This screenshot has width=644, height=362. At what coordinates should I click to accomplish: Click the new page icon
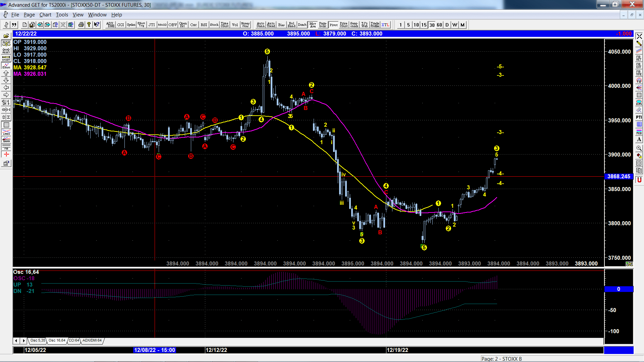24,25
